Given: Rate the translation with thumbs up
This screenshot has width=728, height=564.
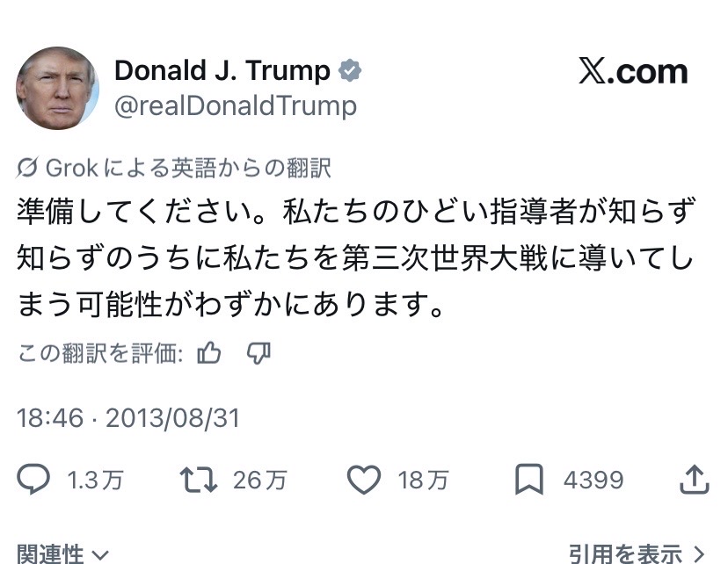Looking at the screenshot, I should pos(209,353).
